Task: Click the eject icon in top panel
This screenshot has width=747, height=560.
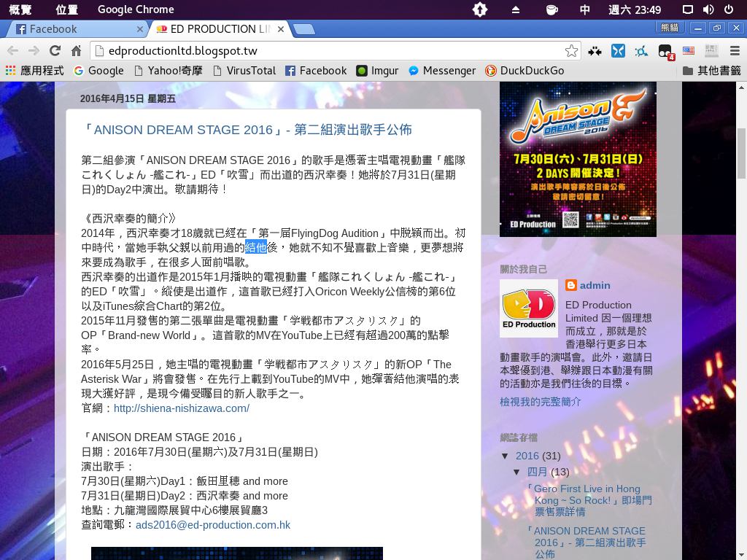Action: coord(516,9)
